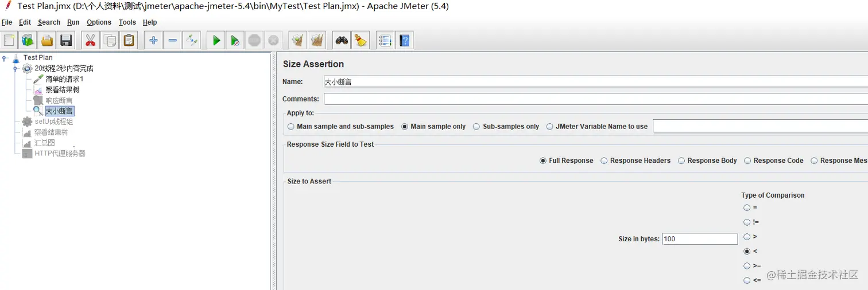The width and height of the screenshot is (868, 290).
Task: Click the thread group gear icon
Action: pos(27,68)
